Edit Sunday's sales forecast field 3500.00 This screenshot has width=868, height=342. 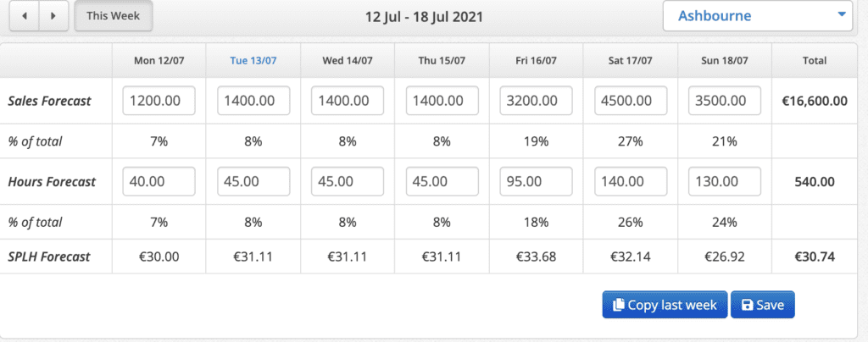click(x=725, y=101)
